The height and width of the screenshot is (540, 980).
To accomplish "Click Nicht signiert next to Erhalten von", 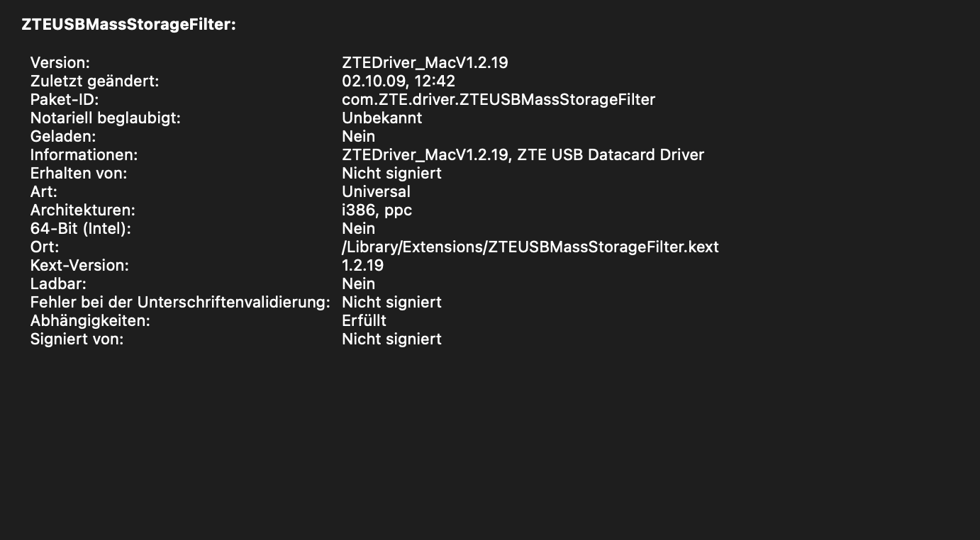I will click(x=391, y=173).
